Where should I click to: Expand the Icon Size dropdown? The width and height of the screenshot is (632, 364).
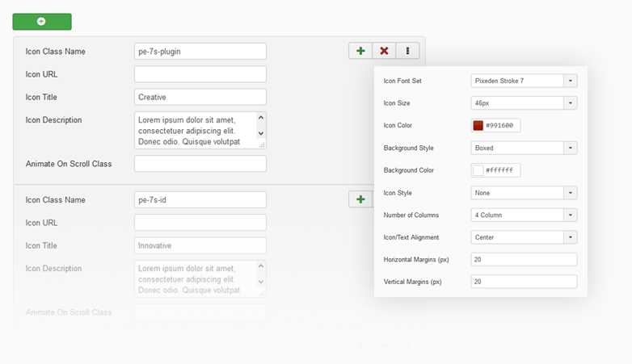pos(523,103)
